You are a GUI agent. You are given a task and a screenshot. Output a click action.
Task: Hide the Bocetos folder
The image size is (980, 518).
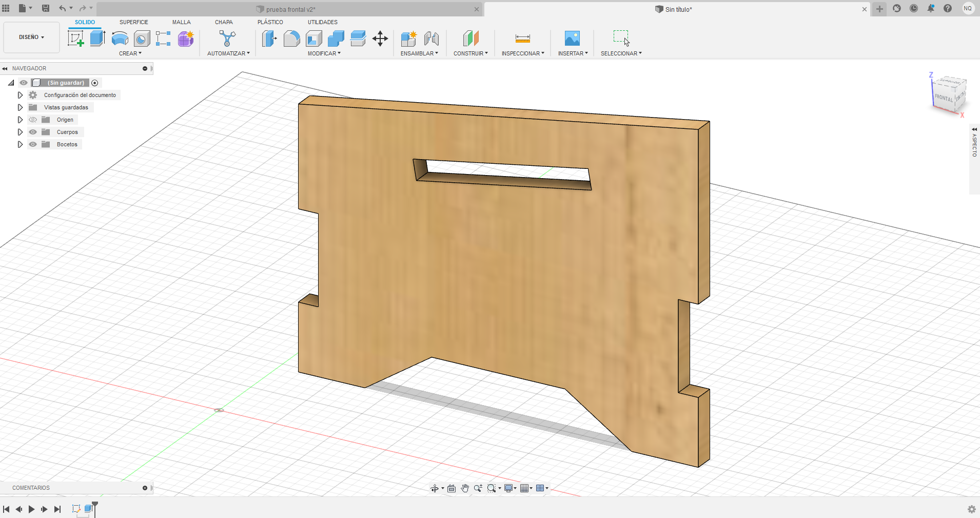click(33, 144)
